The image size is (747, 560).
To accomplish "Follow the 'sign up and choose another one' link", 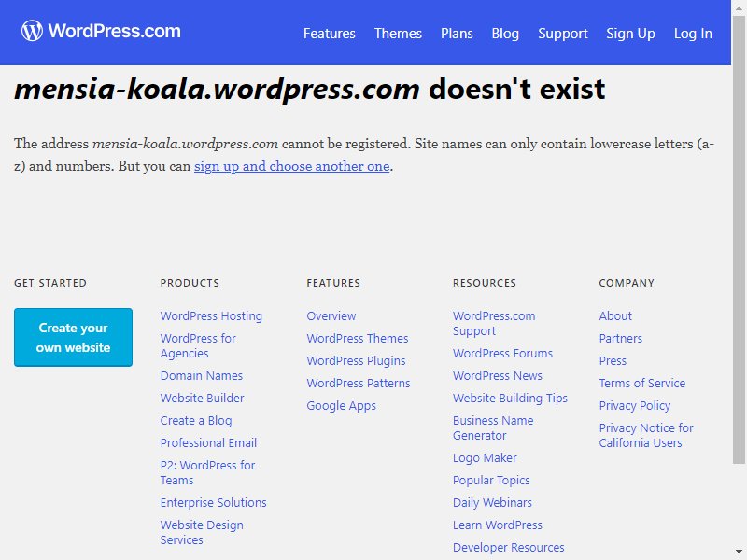I will pyautogui.click(x=292, y=166).
